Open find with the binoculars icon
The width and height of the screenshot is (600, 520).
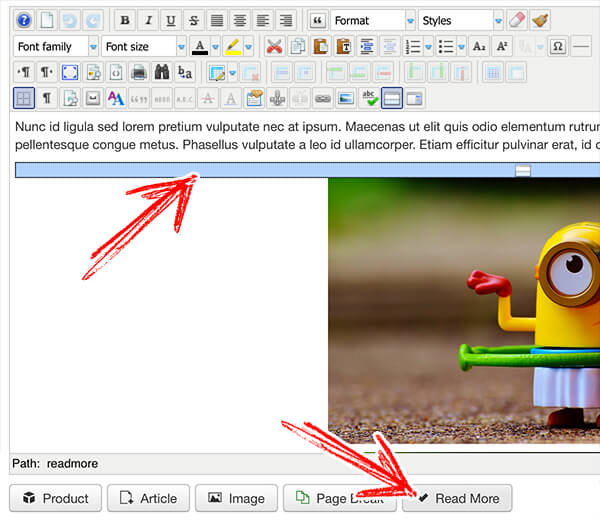point(162,72)
